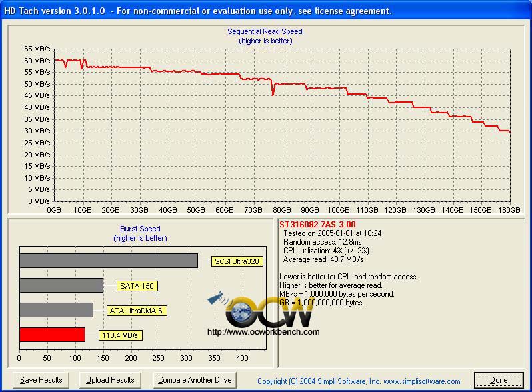Viewport: 532px width, 392px height.
Task: Open Compare Another Drive
Action: point(195,380)
